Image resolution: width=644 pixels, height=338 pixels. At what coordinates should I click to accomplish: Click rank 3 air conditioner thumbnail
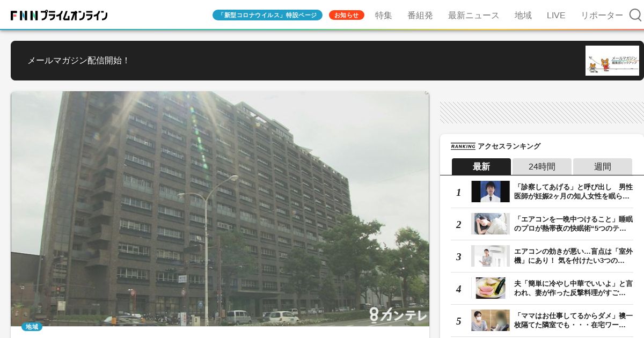click(491, 256)
